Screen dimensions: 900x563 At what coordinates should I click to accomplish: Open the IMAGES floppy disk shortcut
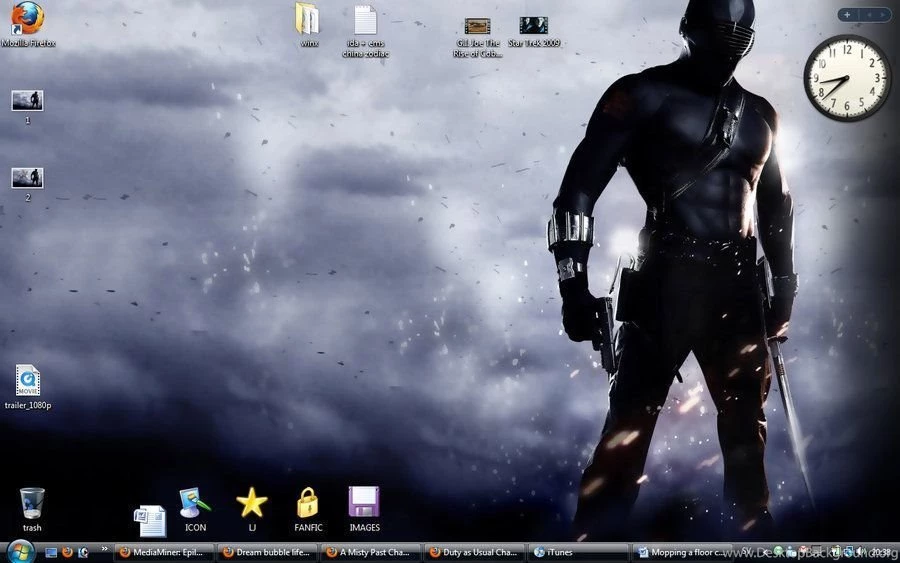coord(364,510)
